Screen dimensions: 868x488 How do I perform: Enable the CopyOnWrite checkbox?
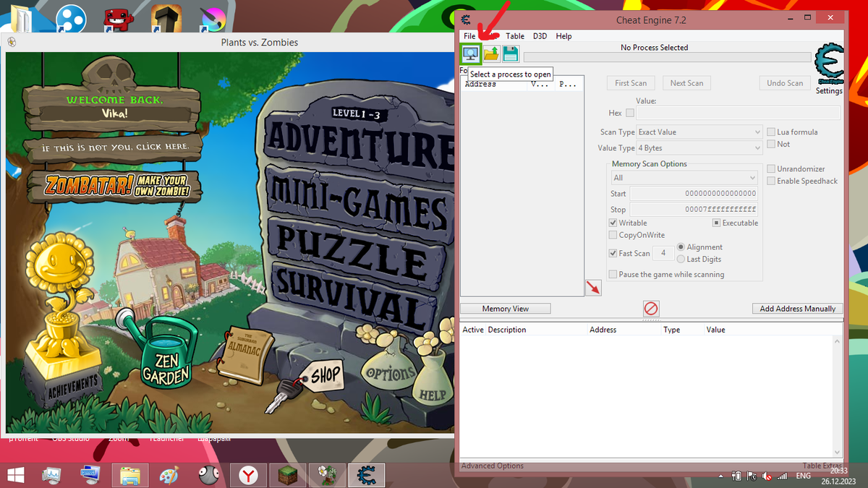coord(613,235)
